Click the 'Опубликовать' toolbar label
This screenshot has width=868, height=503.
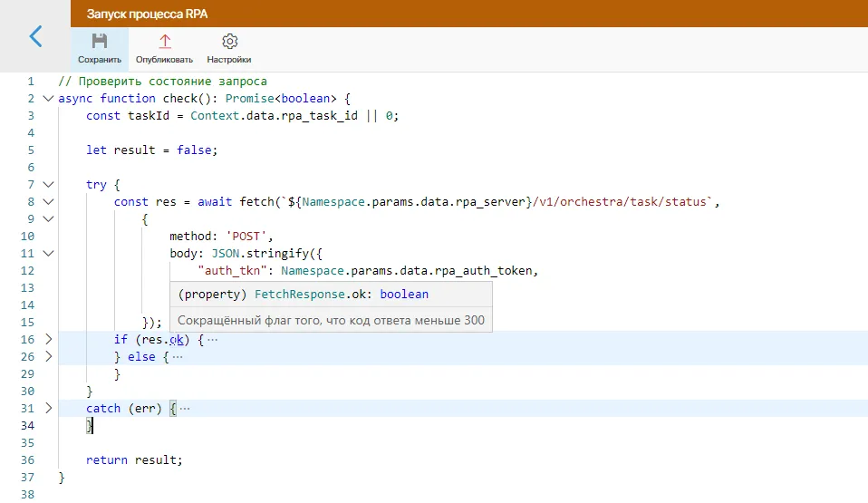coord(164,60)
